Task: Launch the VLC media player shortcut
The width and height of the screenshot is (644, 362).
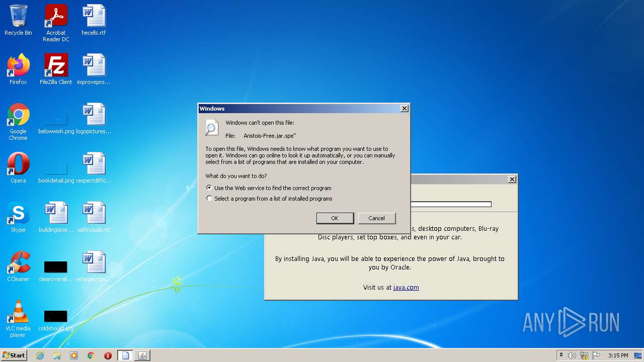Action: pyautogui.click(x=18, y=319)
